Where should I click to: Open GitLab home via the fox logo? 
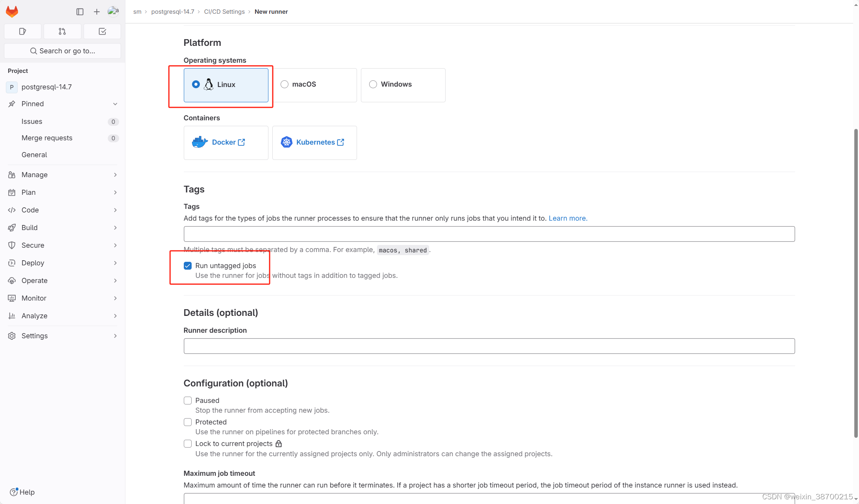pyautogui.click(x=12, y=11)
